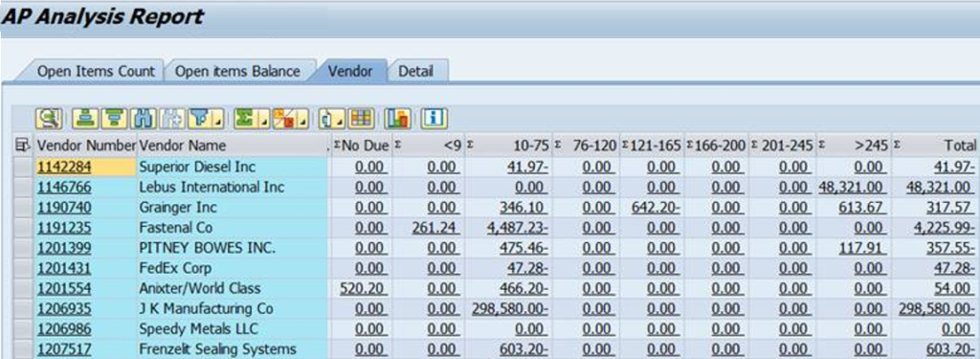Select the No Due column header
980x359 pixels.
(x=361, y=146)
